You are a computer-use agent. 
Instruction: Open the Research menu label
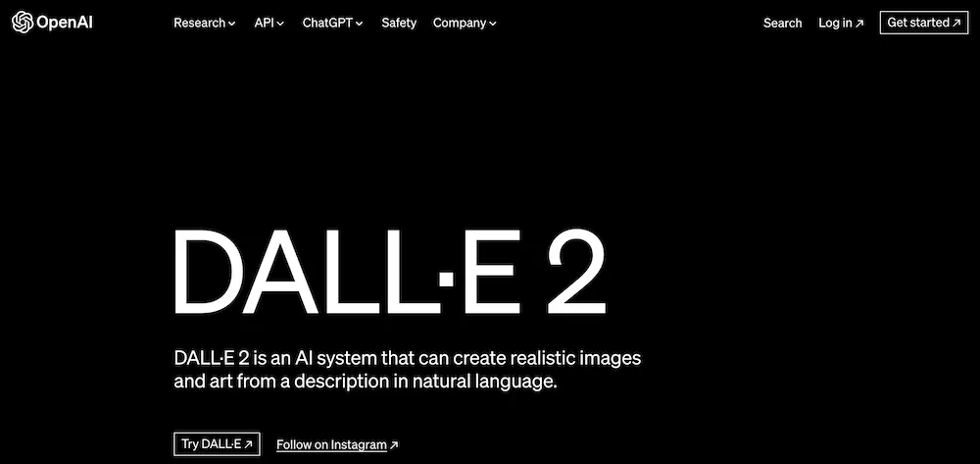[199, 24]
